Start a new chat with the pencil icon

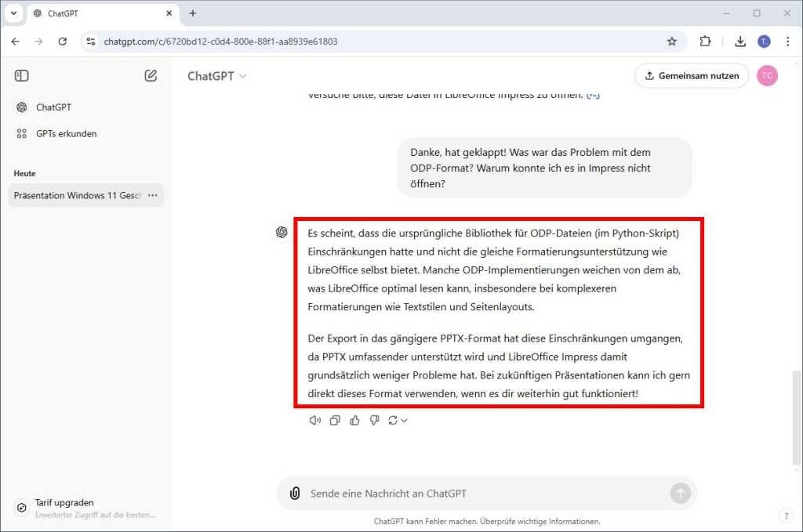pyautogui.click(x=151, y=75)
